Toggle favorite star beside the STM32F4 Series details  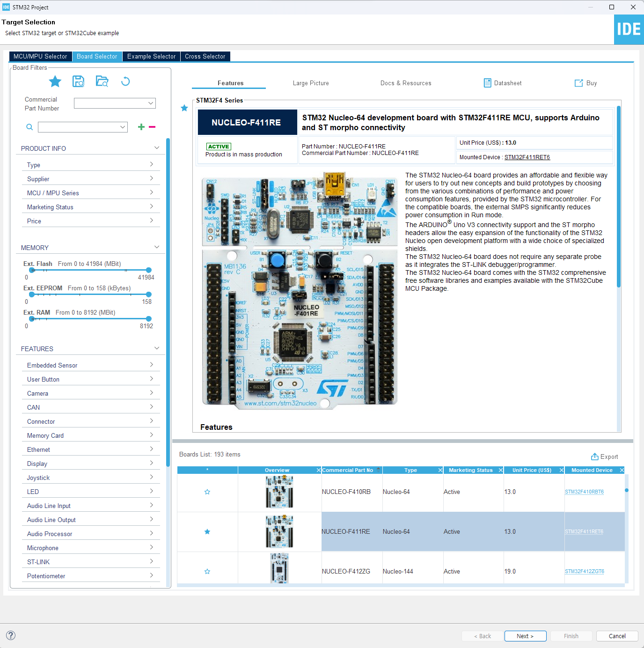pos(184,108)
